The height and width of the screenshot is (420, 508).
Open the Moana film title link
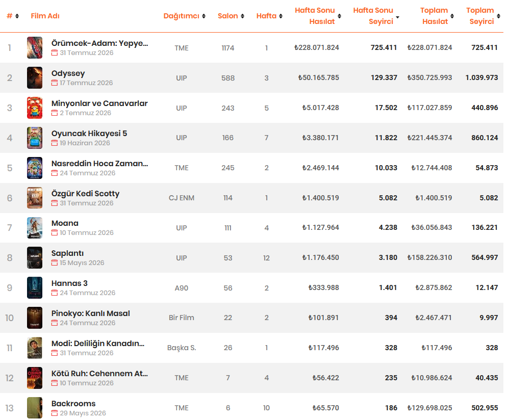(65, 223)
